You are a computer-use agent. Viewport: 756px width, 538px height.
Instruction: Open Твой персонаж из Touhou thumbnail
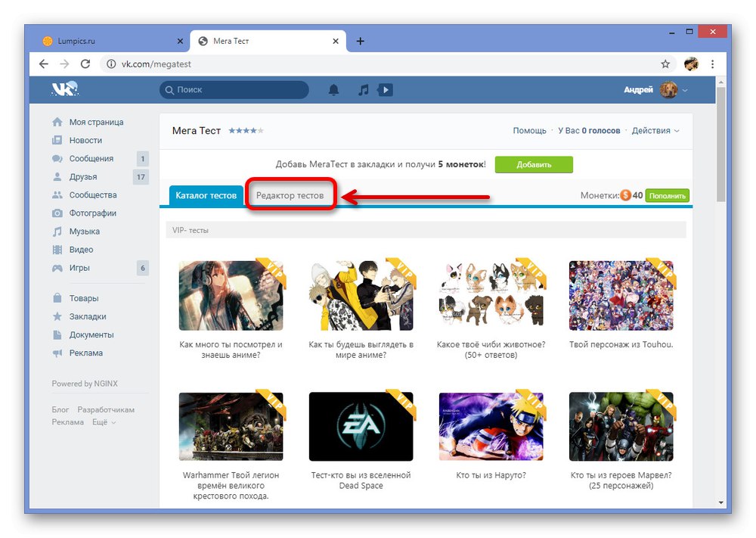pos(621,296)
